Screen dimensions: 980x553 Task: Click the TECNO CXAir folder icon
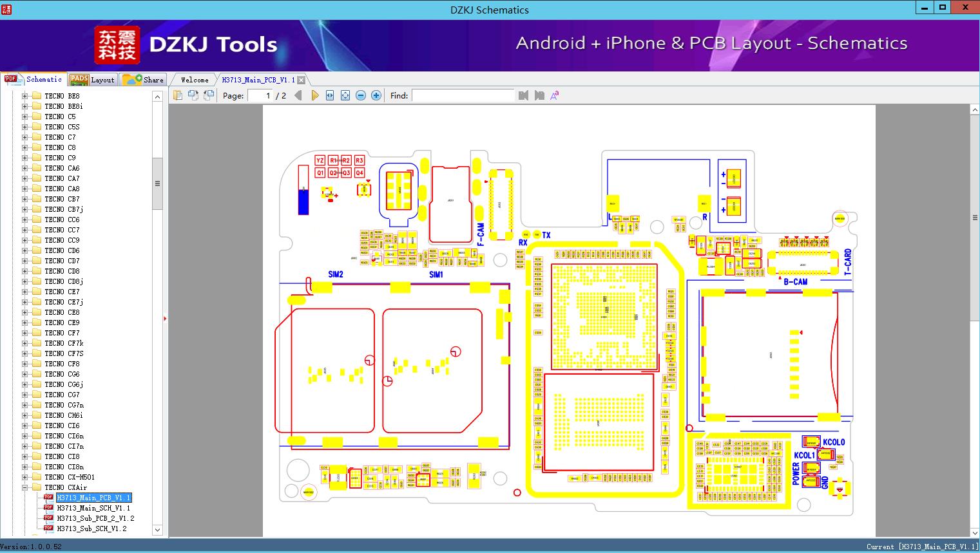tap(37, 487)
